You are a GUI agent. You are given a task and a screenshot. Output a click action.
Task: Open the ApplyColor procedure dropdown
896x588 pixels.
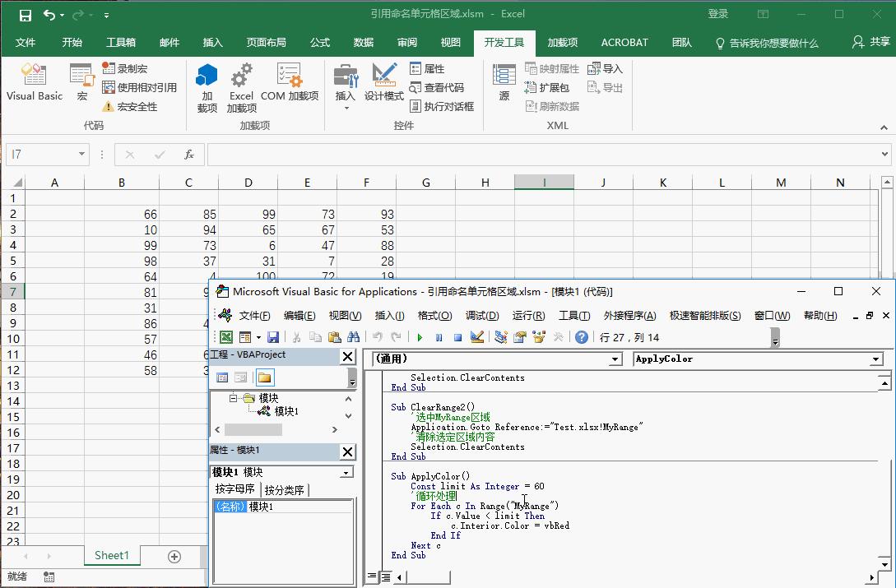(875, 359)
